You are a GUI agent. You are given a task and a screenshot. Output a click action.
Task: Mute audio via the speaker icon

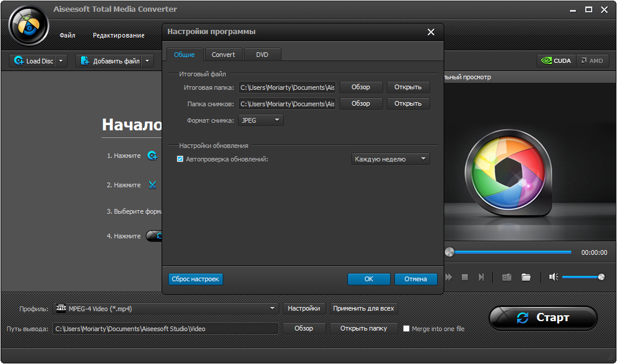[x=554, y=277]
